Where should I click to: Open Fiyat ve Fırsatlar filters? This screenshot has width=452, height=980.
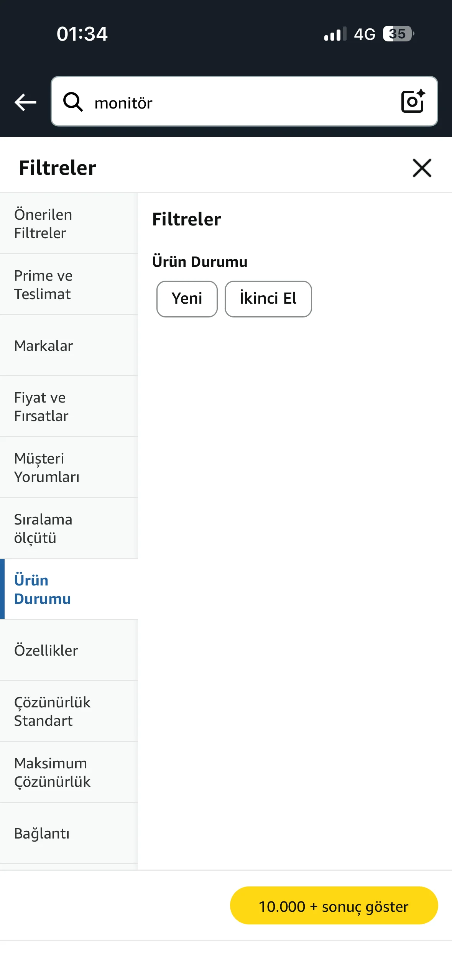pos(69,406)
